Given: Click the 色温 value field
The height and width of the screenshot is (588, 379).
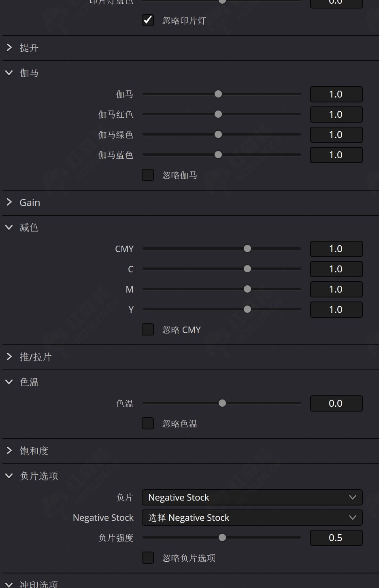Looking at the screenshot, I should coord(336,403).
